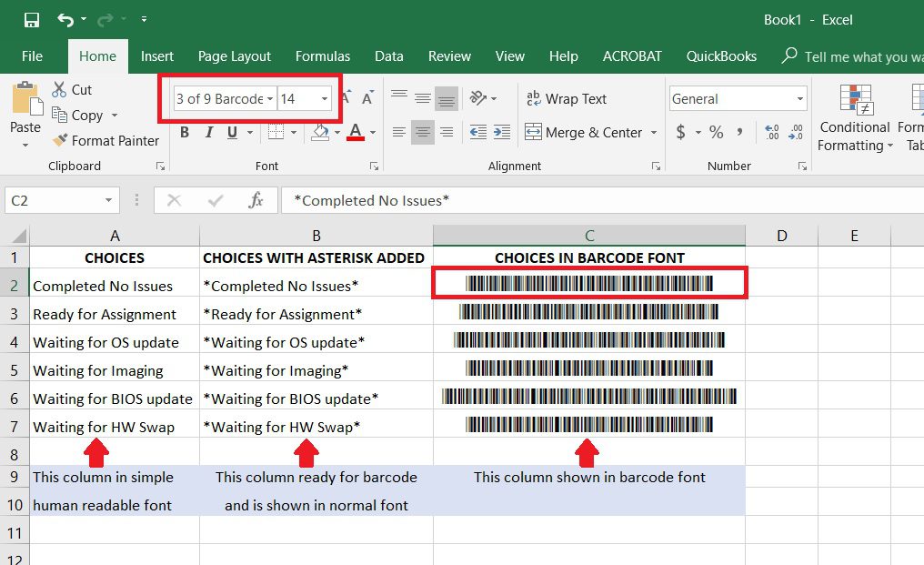Toggle italic formatting
This screenshot has height=565, width=924.
pos(208,132)
